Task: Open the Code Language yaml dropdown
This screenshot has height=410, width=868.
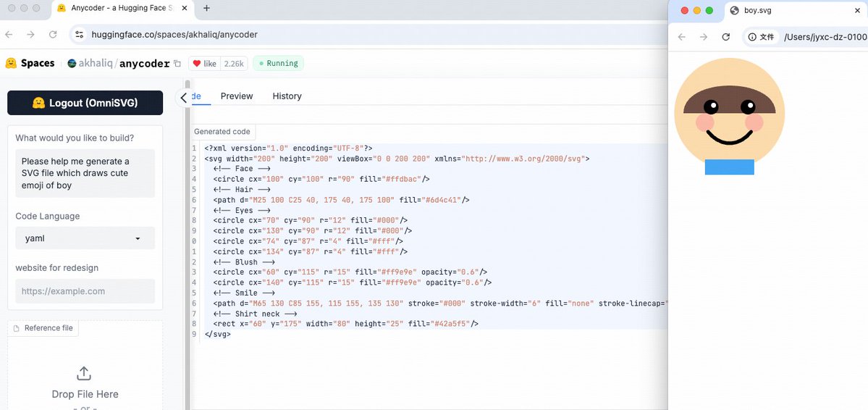Action: tap(85, 238)
